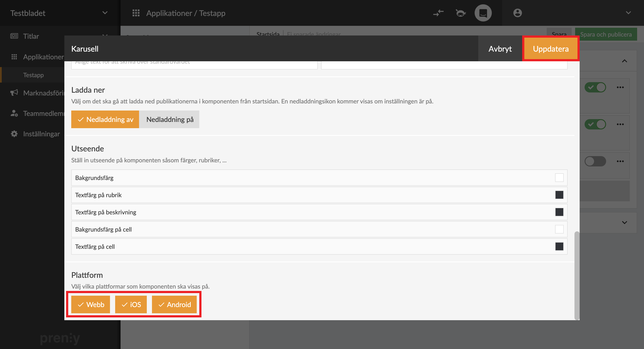Click the compare arrows icon in top bar
644x349 pixels.
click(x=438, y=13)
